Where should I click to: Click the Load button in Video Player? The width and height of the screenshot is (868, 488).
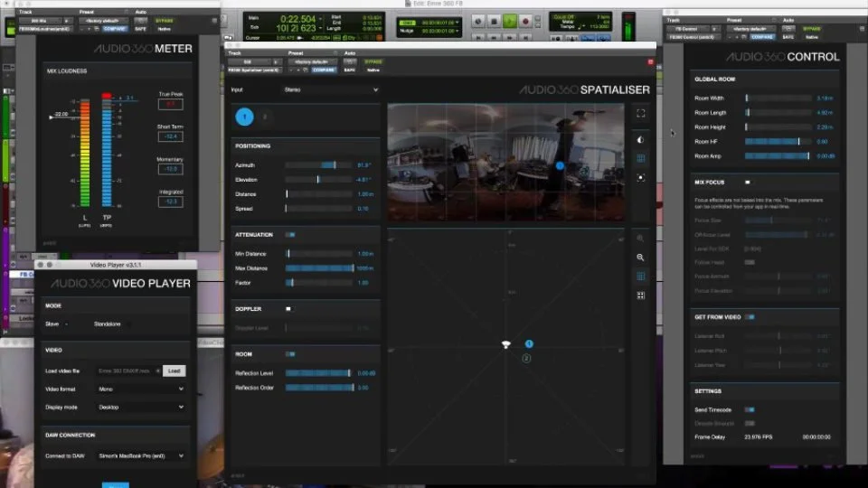[175, 371]
